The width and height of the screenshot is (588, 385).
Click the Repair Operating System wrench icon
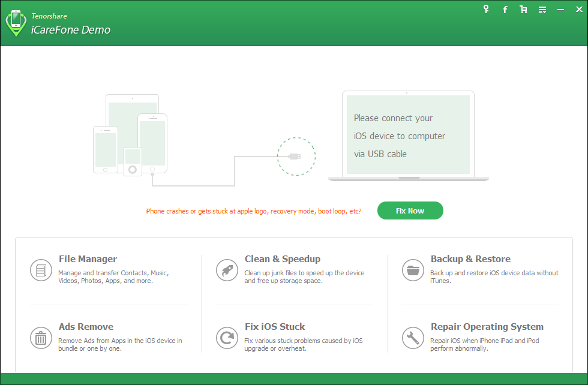click(413, 338)
